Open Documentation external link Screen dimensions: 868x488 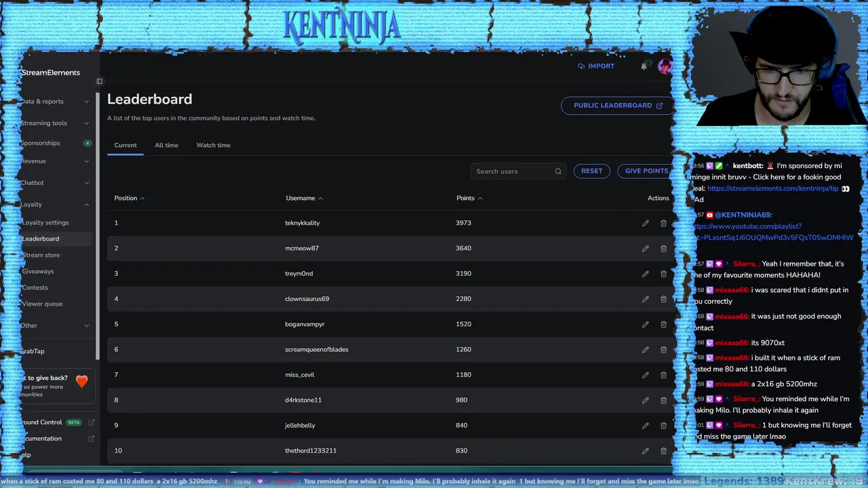[x=57, y=439]
